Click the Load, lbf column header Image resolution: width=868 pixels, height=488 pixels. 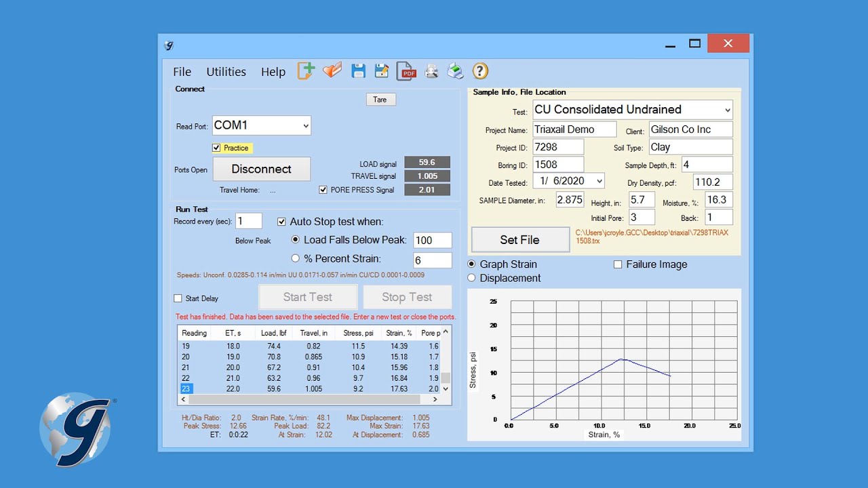[275, 333]
